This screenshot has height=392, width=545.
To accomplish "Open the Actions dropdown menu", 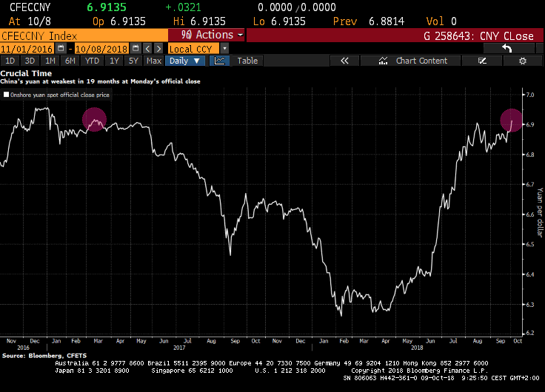I will [x=207, y=35].
